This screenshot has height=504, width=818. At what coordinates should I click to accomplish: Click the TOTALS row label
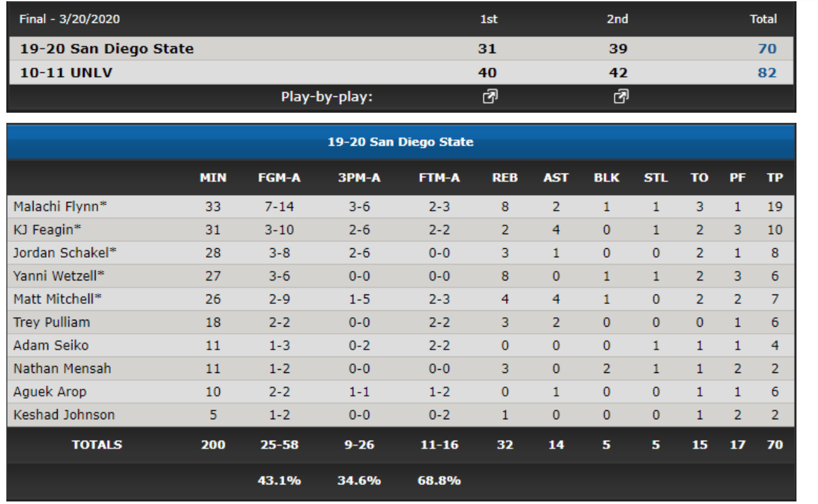97,444
